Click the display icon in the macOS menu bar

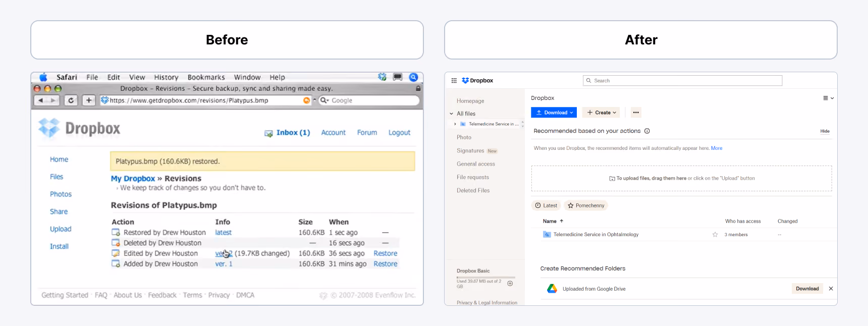click(398, 77)
